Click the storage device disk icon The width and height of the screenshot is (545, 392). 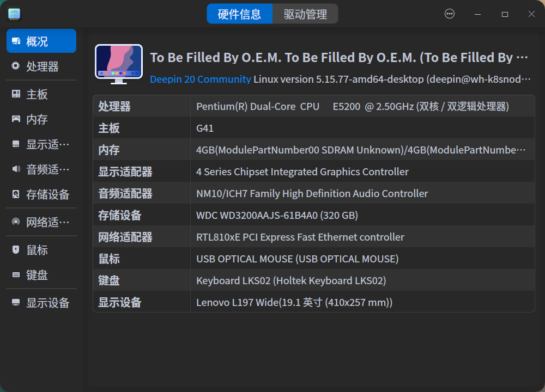tap(16, 194)
